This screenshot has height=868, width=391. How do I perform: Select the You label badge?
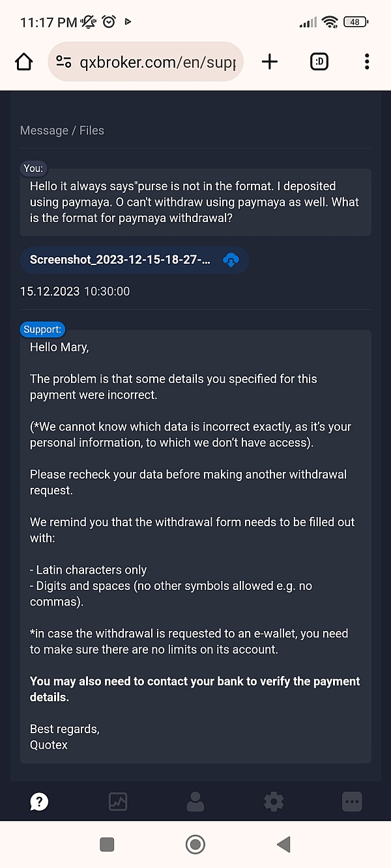point(33,168)
